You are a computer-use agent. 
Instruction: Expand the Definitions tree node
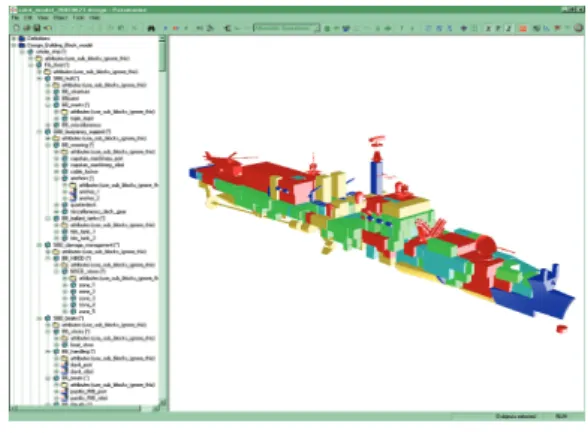pyautogui.click(x=14, y=38)
